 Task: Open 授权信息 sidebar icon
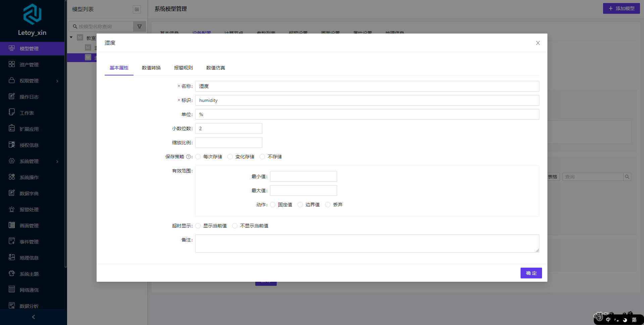coord(12,145)
